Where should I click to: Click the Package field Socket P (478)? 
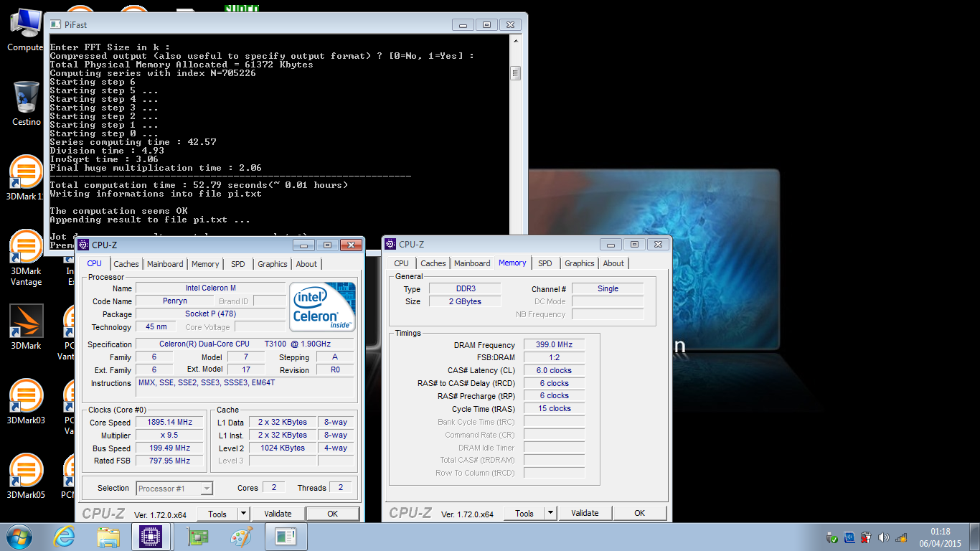(x=210, y=314)
